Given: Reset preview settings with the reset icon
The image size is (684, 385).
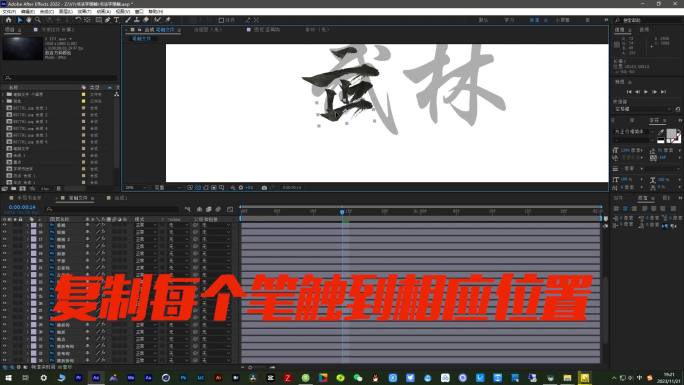Looking at the screenshot, I should [x=677, y=109].
